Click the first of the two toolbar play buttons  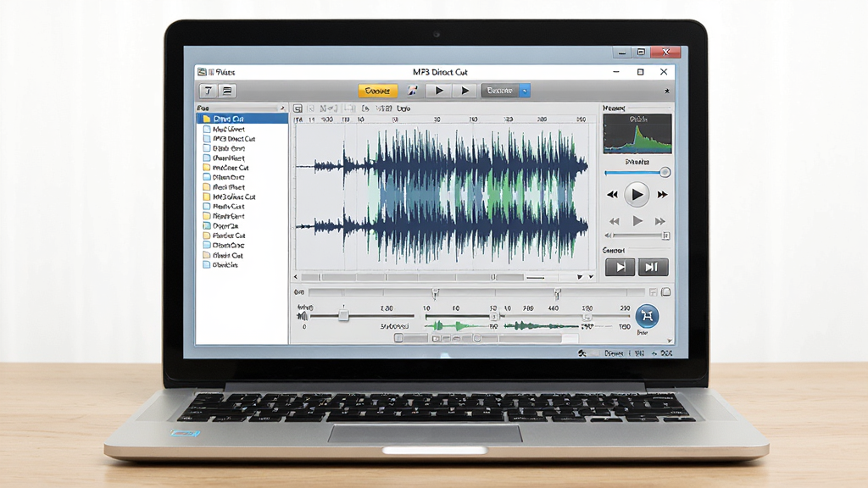point(440,90)
